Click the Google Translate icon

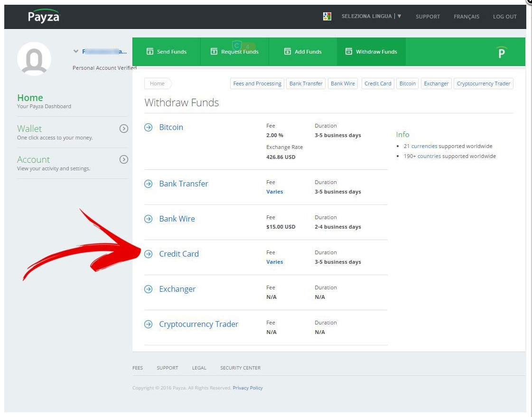pos(327,17)
